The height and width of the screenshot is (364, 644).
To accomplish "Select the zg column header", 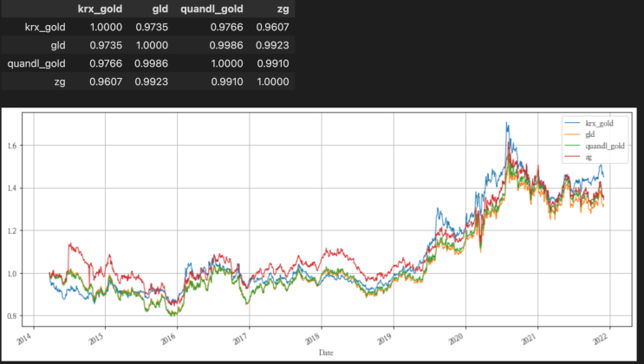I will coord(280,9).
